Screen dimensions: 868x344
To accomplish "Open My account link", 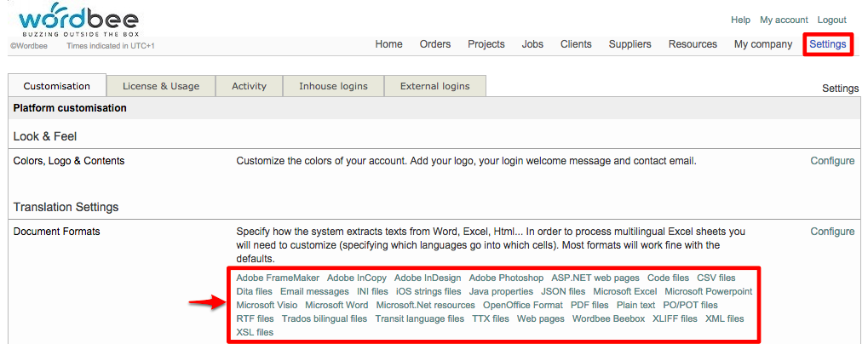I will tap(784, 20).
